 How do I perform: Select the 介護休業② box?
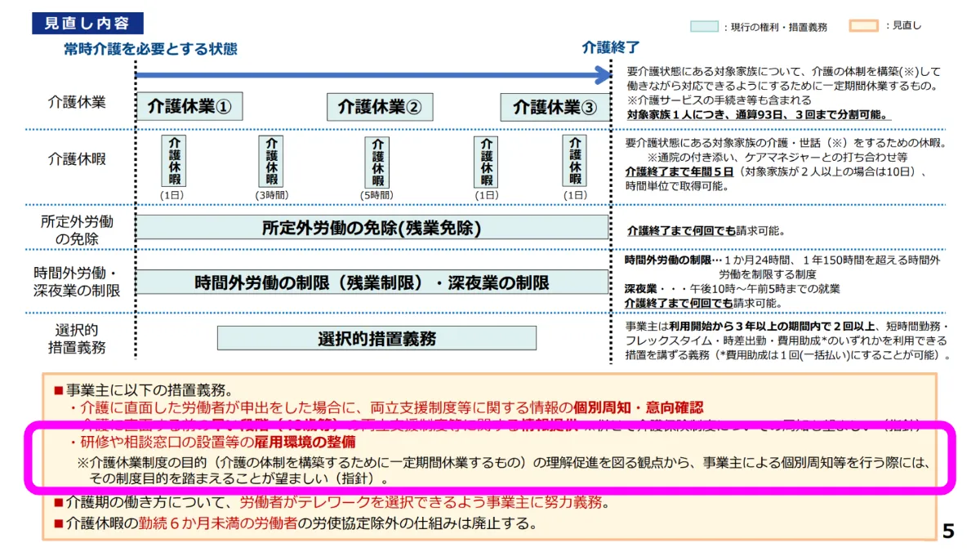coord(380,107)
